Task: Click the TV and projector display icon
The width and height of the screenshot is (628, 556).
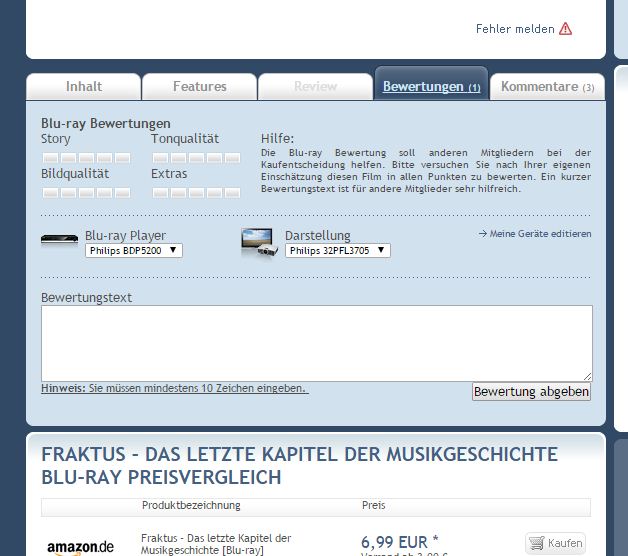Action: coord(259,242)
